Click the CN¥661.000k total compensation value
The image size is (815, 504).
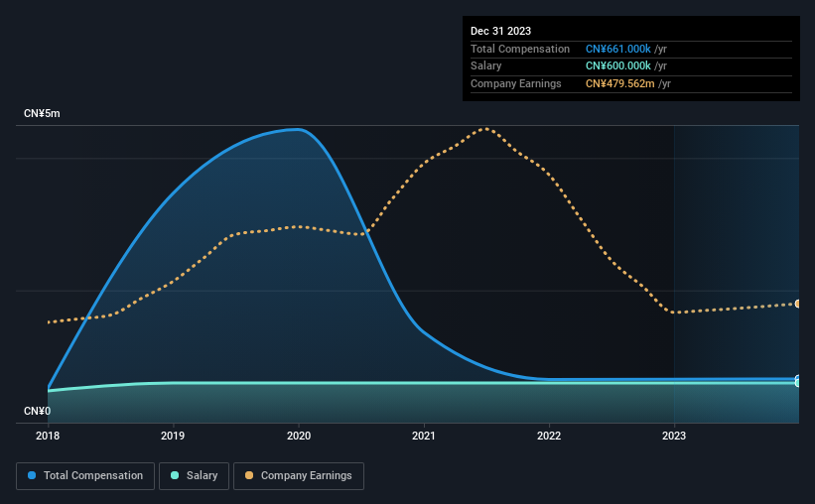point(618,49)
